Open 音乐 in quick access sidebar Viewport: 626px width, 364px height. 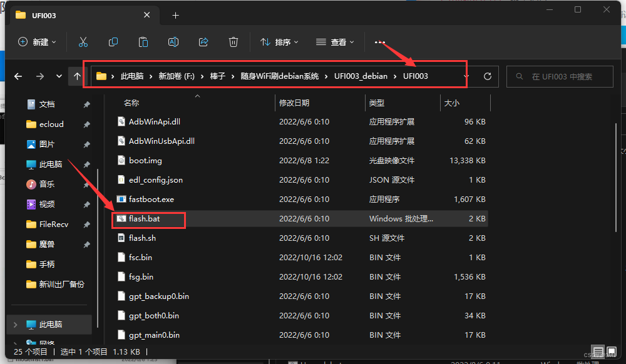[47, 185]
